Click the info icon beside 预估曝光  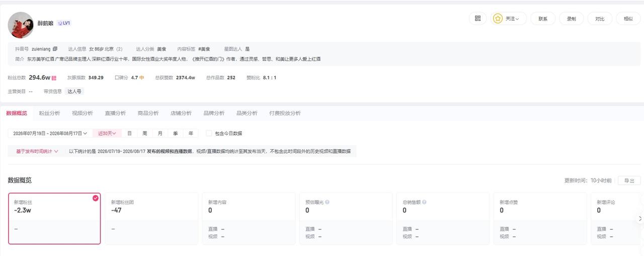coord(328,202)
